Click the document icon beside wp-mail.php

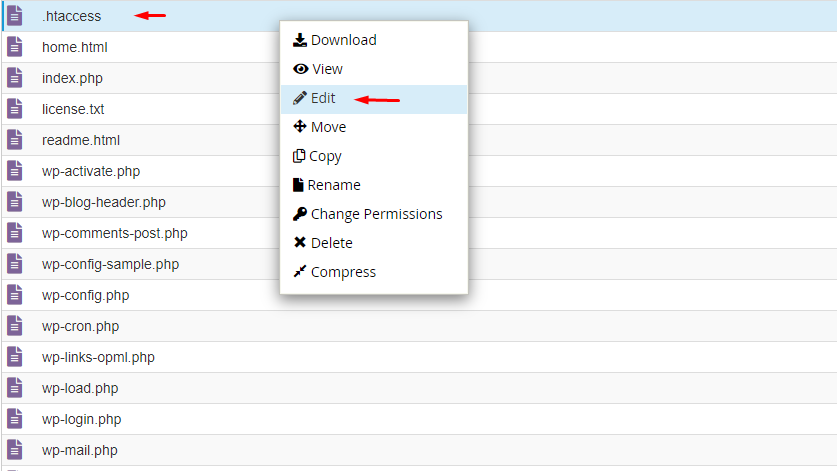(x=14, y=450)
